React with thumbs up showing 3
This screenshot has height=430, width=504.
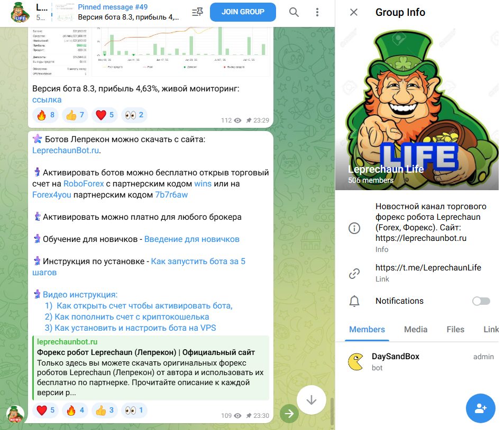[x=105, y=410]
